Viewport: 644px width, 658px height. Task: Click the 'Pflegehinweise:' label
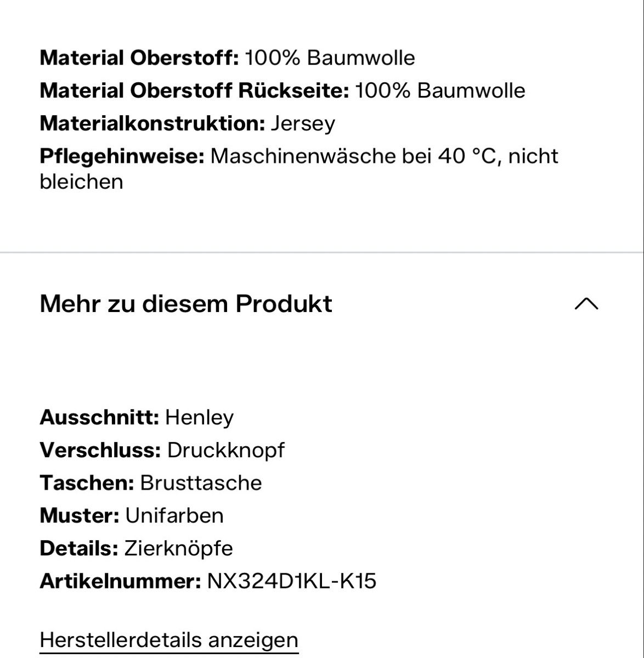(x=122, y=157)
